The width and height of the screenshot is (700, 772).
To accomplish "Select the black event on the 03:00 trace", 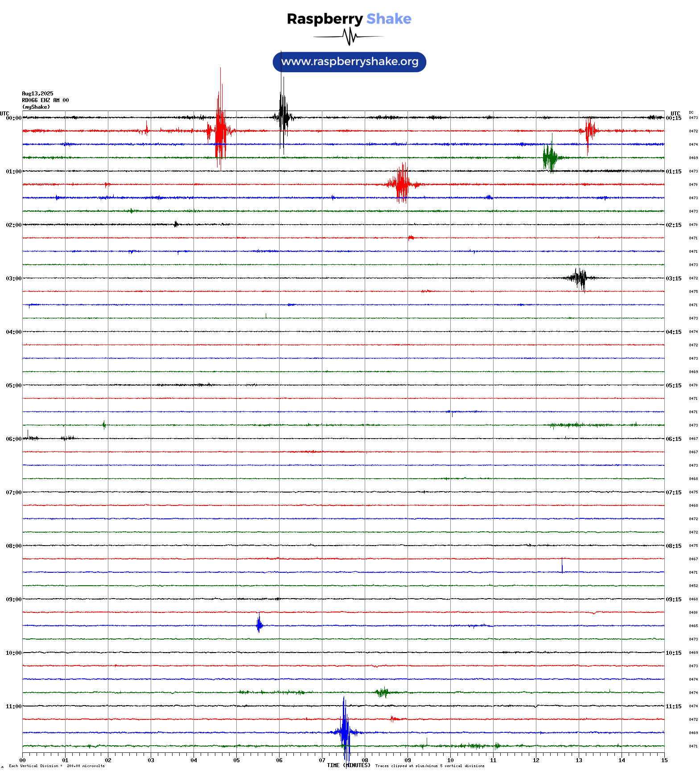I will pyautogui.click(x=580, y=278).
